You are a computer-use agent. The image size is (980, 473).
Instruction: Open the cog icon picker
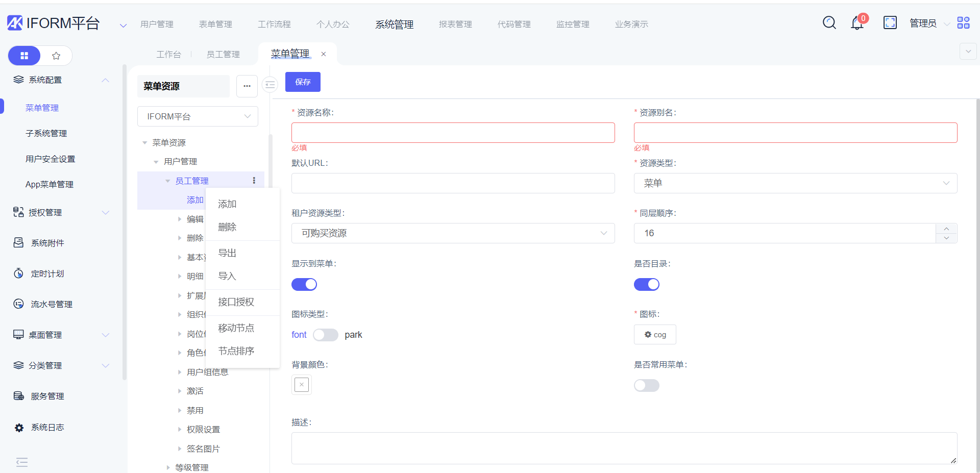655,335
